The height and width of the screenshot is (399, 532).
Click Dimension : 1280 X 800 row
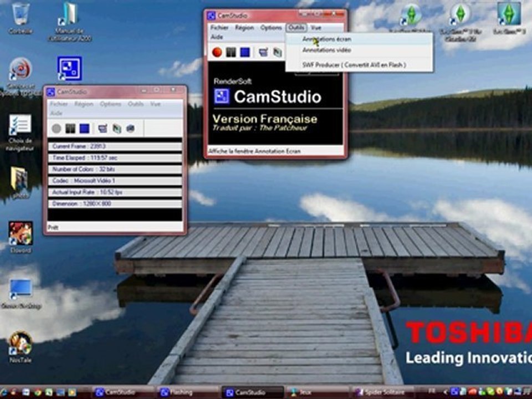(115, 203)
